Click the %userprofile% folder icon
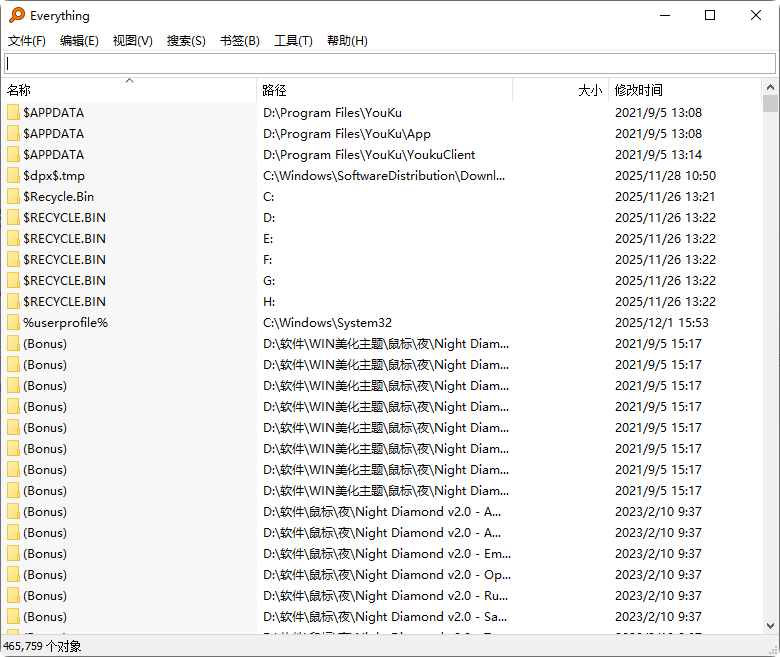Image resolution: width=780 pixels, height=657 pixels. pyautogui.click(x=14, y=323)
